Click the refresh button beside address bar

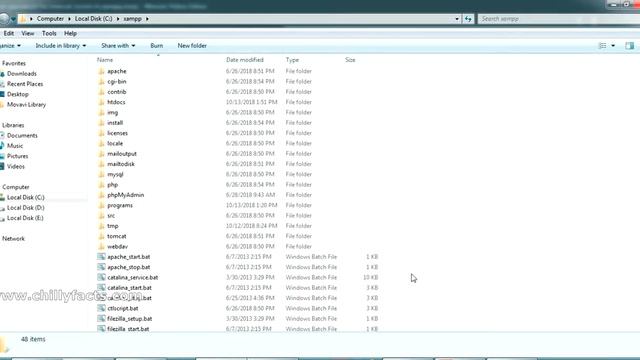pos(468,19)
